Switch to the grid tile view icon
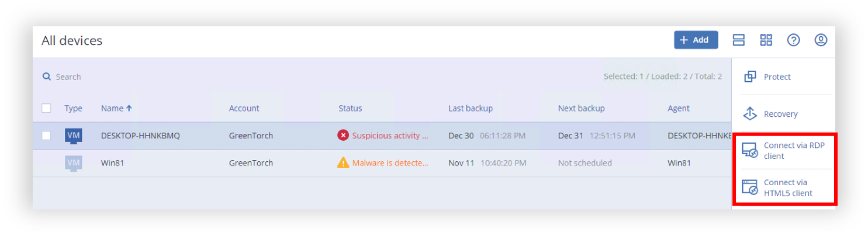Image resolution: width=868 pixels, height=236 pixels. coord(766,40)
